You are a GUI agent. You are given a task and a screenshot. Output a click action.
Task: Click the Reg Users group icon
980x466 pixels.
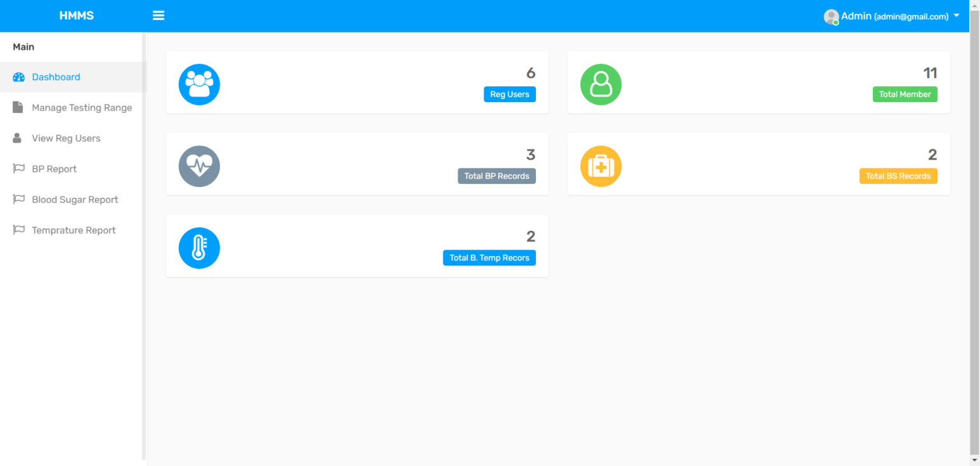[x=199, y=84]
